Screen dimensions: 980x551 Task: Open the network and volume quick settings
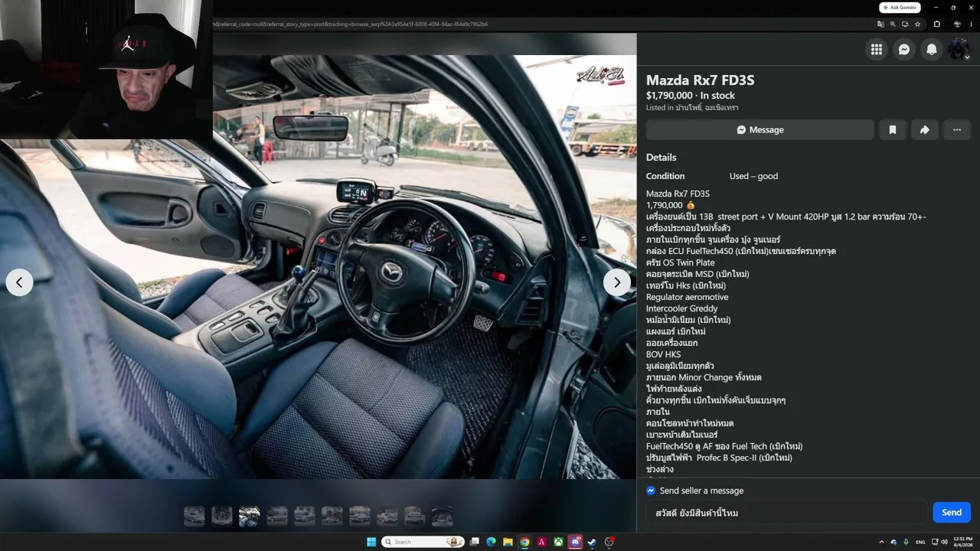pos(940,542)
